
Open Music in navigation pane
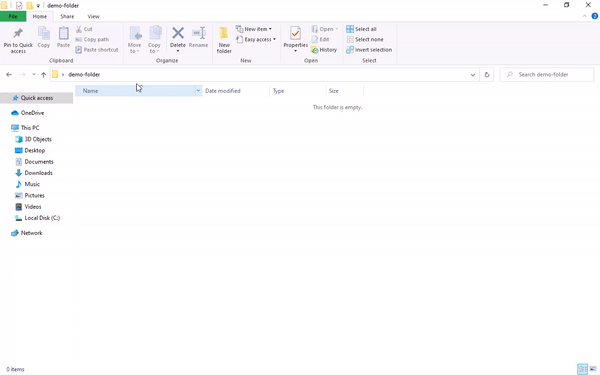pos(32,184)
